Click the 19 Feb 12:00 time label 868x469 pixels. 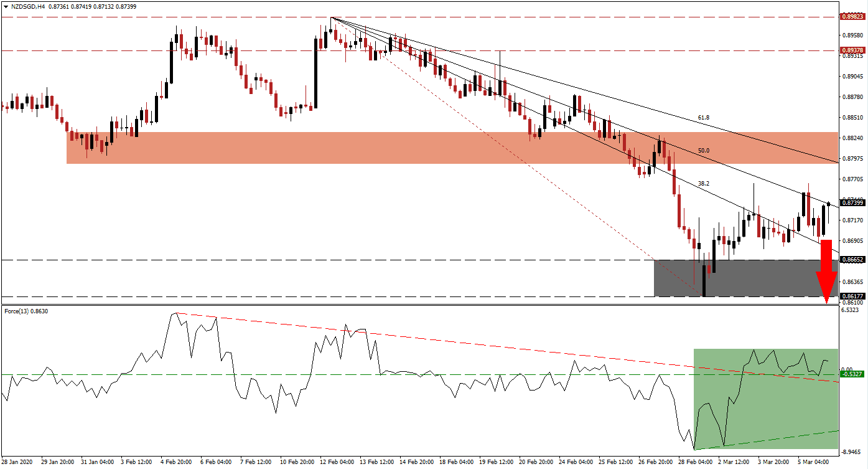coord(497,463)
